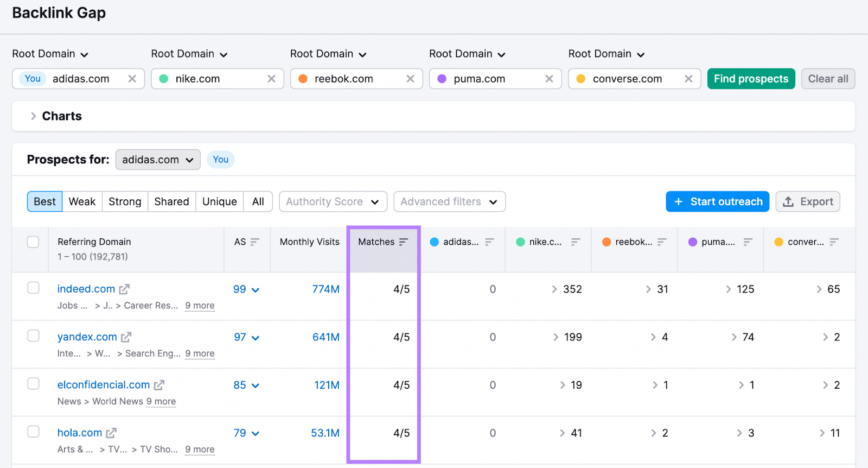The image size is (868, 468).
Task: Sort by Matches column icon
Action: 404,242
